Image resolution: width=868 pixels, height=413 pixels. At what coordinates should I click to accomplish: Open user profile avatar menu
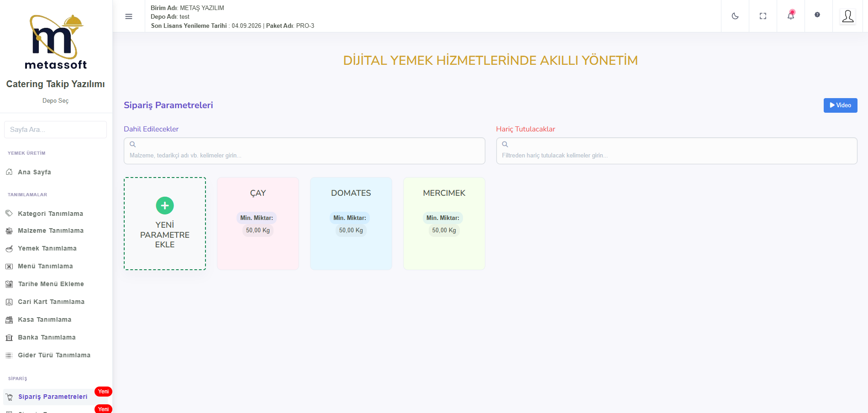tap(848, 16)
